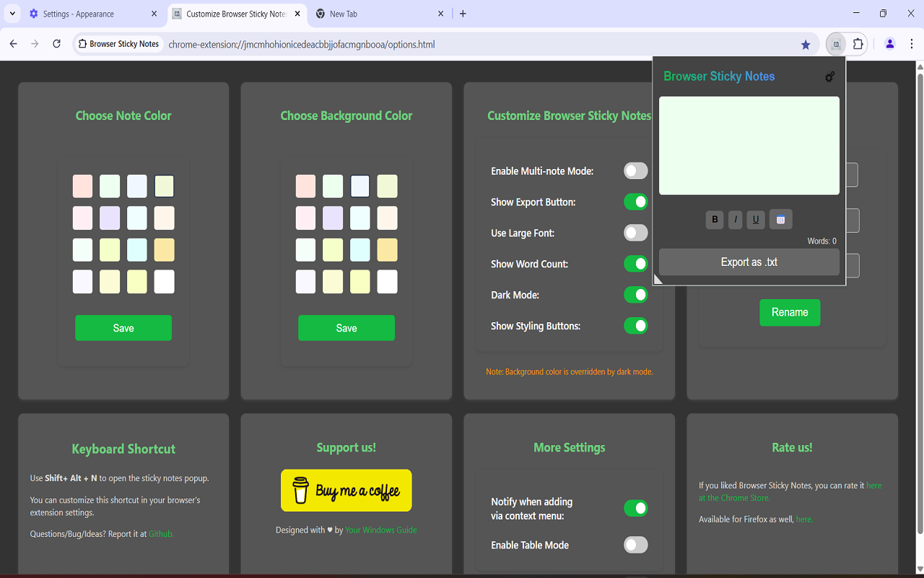924x578 pixels.
Task: Open the Chrome profile icon
Action: (x=889, y=44)
